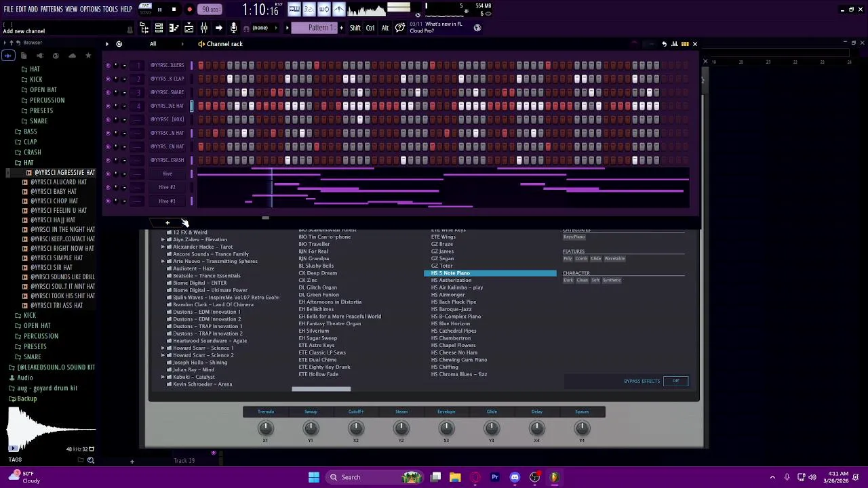The image size is (868, 488).
Task: Mute the Hive #2 channel
Action: pyautogui.click(x=108, y=187)
